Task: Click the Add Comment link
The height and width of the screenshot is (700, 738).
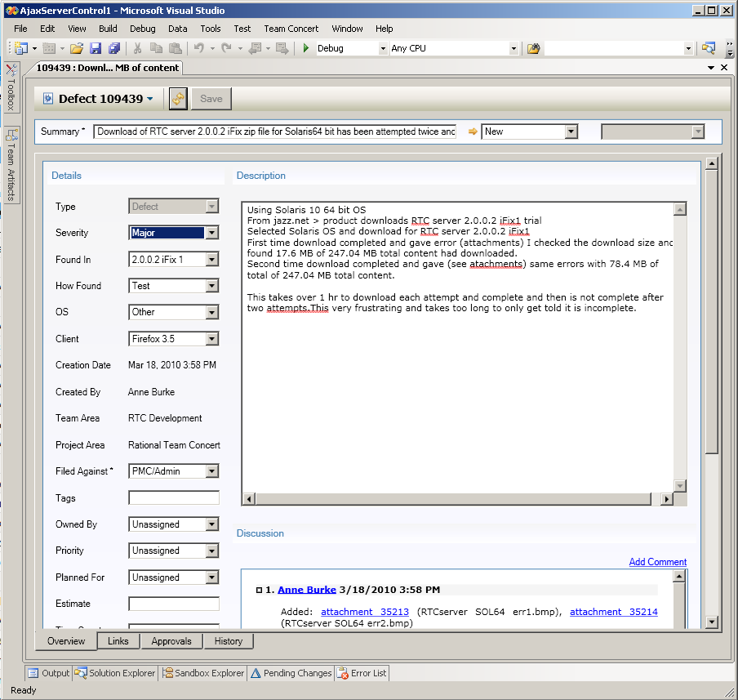Action: point(657,562)
